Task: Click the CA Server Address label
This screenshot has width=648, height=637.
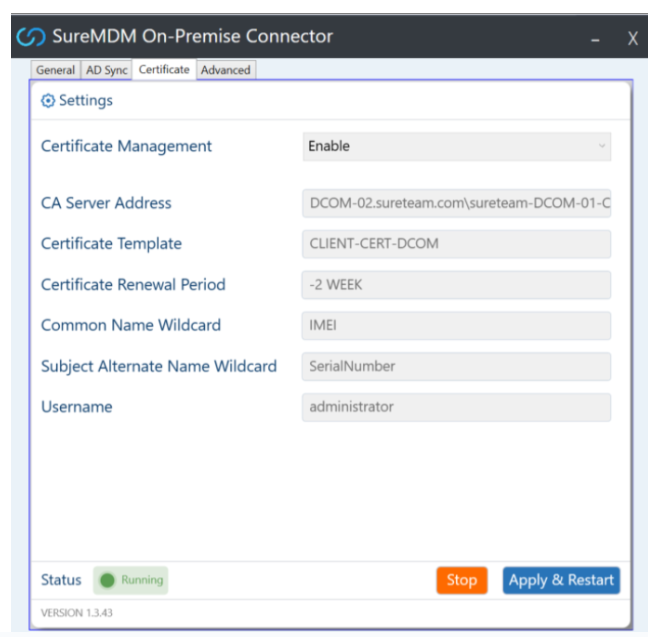Action: [106, 203]
